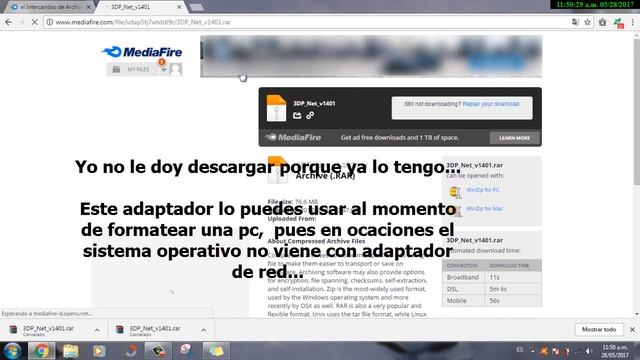Open File Explorer from the taskbar
The height and width of the screenshot is (360, 640).
[71, 351]
